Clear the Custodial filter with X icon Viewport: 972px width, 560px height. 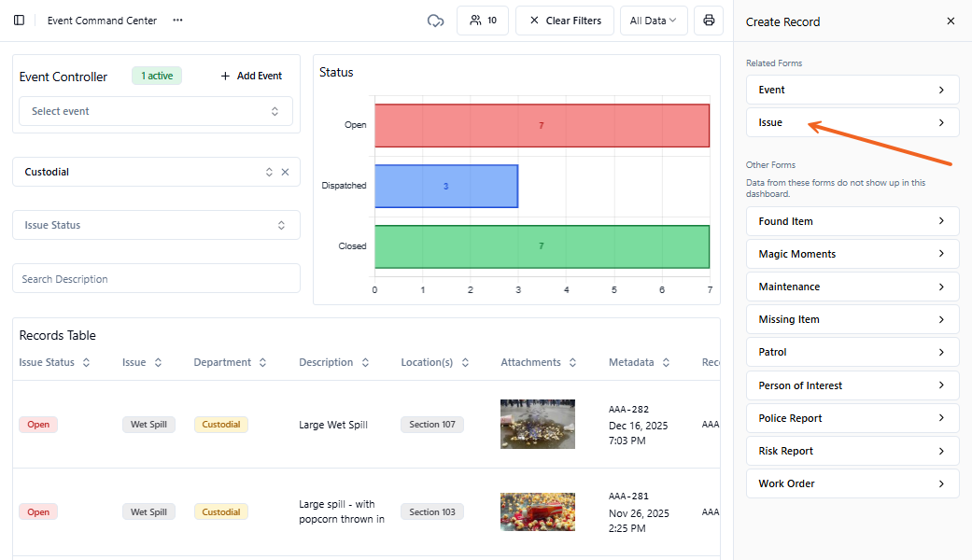[286, 172]
